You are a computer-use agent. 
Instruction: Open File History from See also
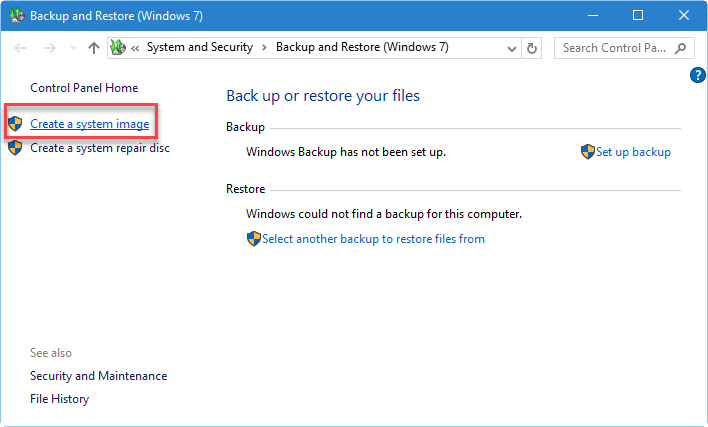click(x=59, y=399)
